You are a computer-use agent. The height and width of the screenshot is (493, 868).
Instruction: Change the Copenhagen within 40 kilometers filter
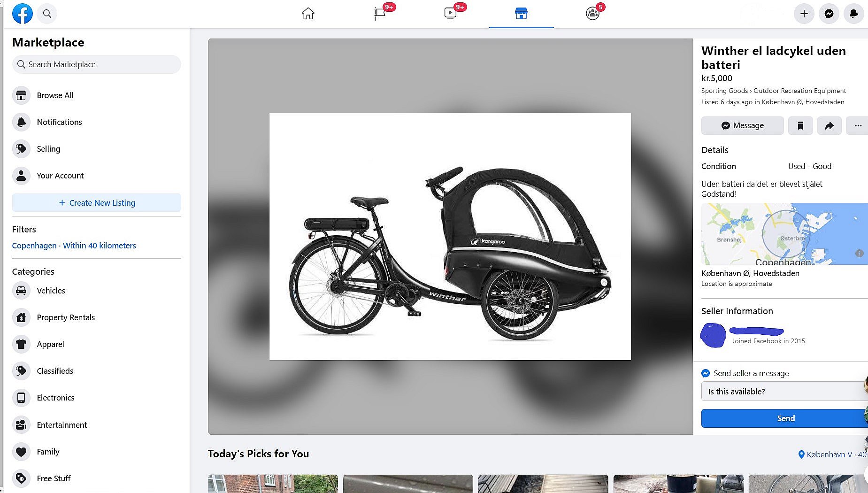(x=74, y=246)
